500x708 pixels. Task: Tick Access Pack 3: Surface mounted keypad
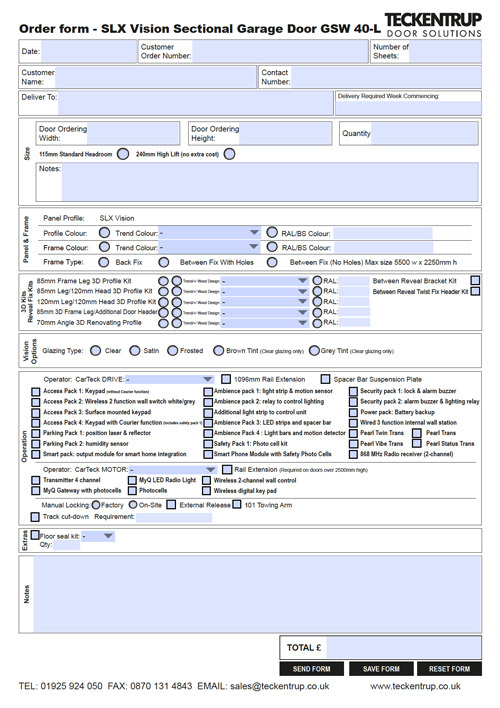click(36, 412)
